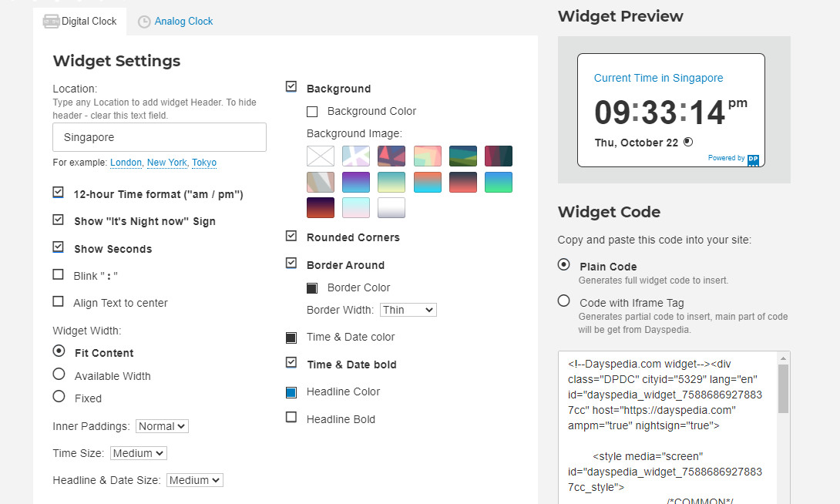Select the Available Width radio option
Screen dimensions: 840x504
59,375
